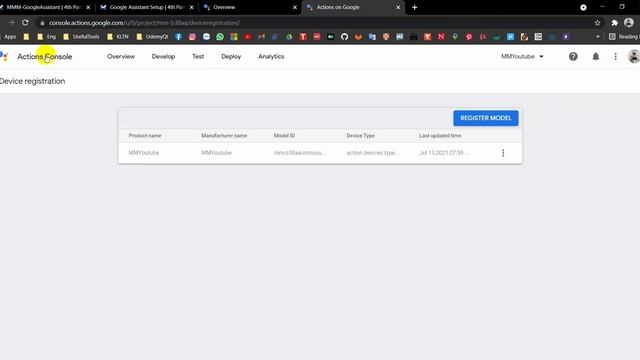Viewport: 640px width, 360px height.
Task: Open the Gmail bookmark icon
Action: click(x=262, y=37)
